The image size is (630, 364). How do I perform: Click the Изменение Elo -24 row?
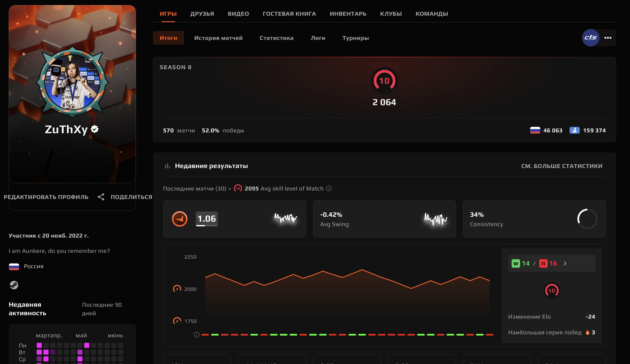(552, 316)
